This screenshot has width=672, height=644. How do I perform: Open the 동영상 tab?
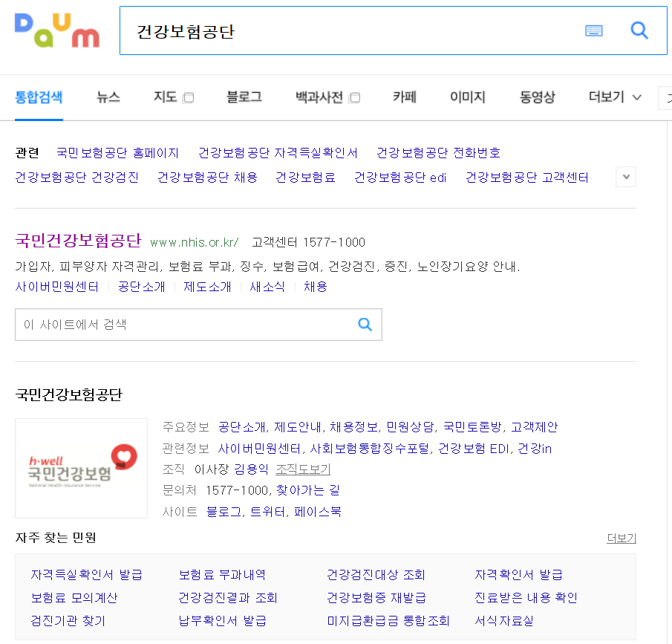[537, 97]
